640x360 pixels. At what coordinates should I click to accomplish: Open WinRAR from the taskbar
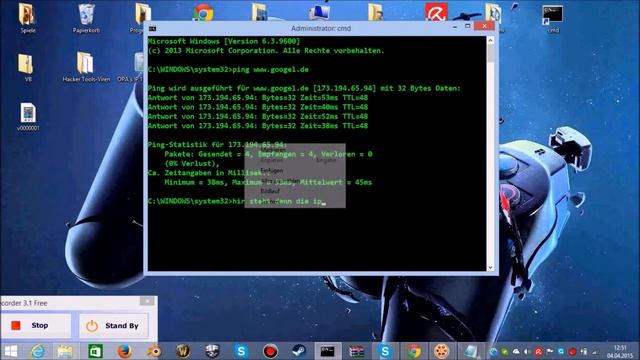coord(356,351)
